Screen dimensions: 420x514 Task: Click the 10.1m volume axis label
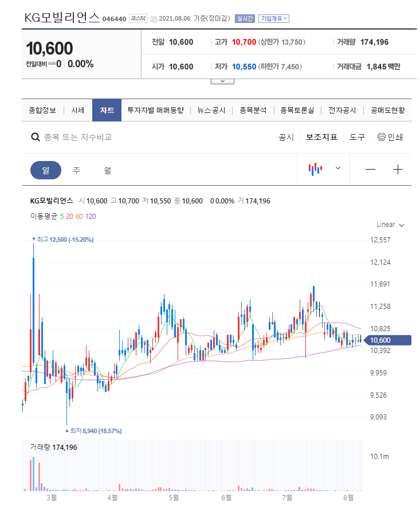click(x=379, y=457)
